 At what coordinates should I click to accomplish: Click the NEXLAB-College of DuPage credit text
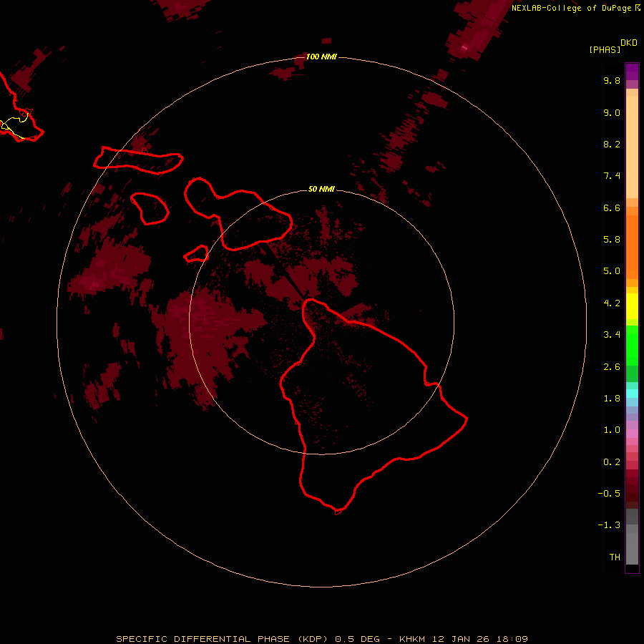[571, 8]
